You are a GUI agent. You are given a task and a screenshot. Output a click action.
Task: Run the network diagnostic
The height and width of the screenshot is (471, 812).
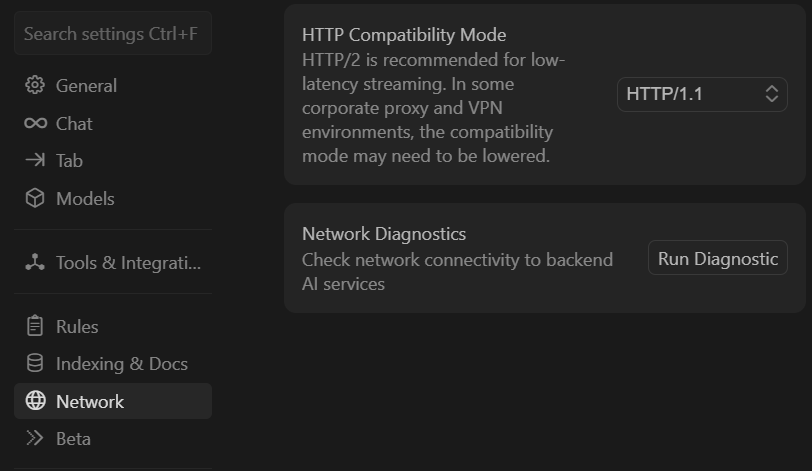click(x=717, y=258)
